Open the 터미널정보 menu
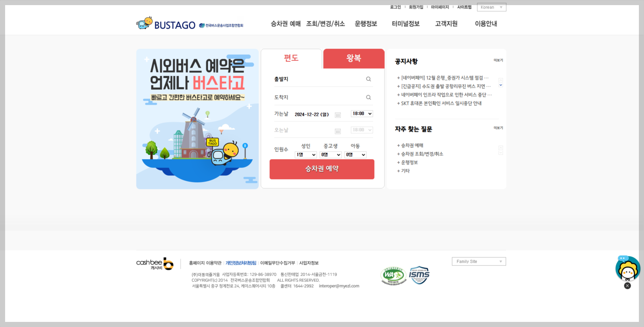644x327 pixels. [x=406, y=23]
